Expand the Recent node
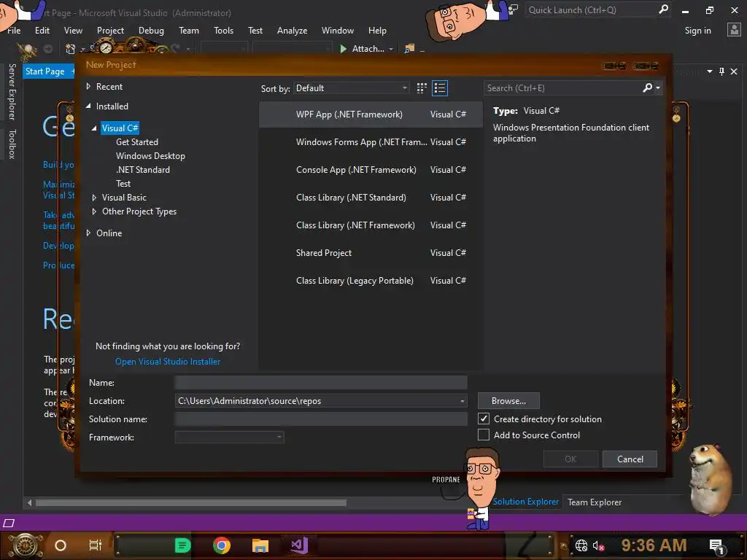This screenshot has width=747, height=560. [x=88, y=87]
